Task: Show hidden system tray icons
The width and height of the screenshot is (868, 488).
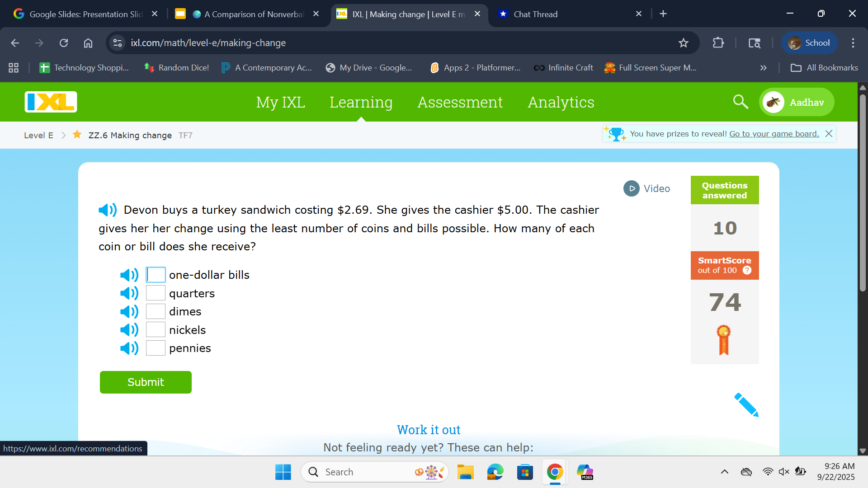Action: coord(724,472)
